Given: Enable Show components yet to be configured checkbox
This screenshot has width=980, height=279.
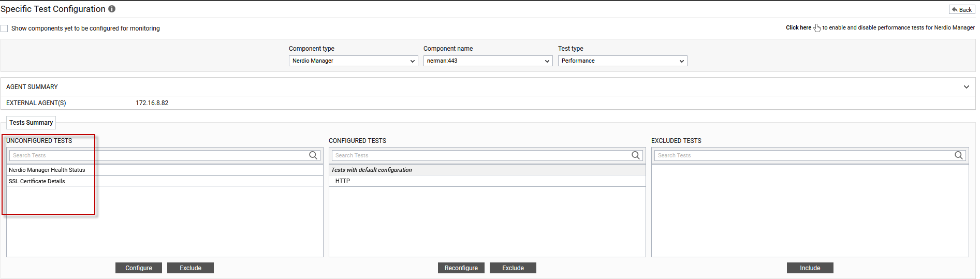Looking at the screenshot, I should [x=4, y=28].
